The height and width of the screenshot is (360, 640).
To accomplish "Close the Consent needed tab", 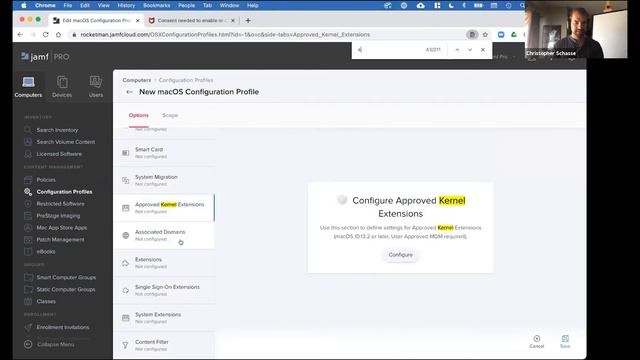I will (x=233, y=20).
